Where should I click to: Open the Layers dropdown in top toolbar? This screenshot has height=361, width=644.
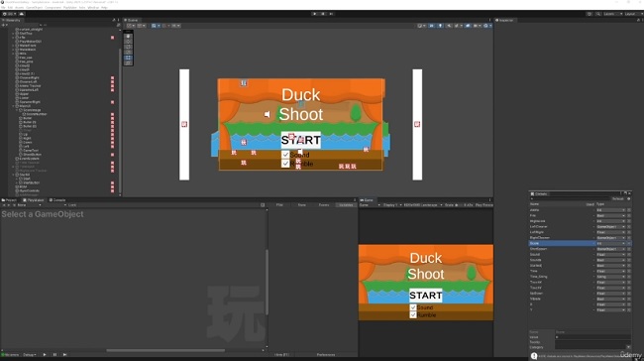[x=612, y=14]
